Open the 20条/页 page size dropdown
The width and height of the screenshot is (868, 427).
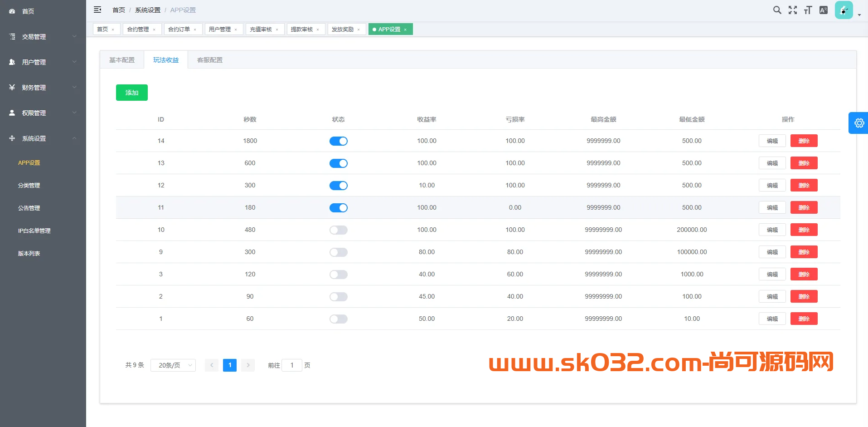173,365
